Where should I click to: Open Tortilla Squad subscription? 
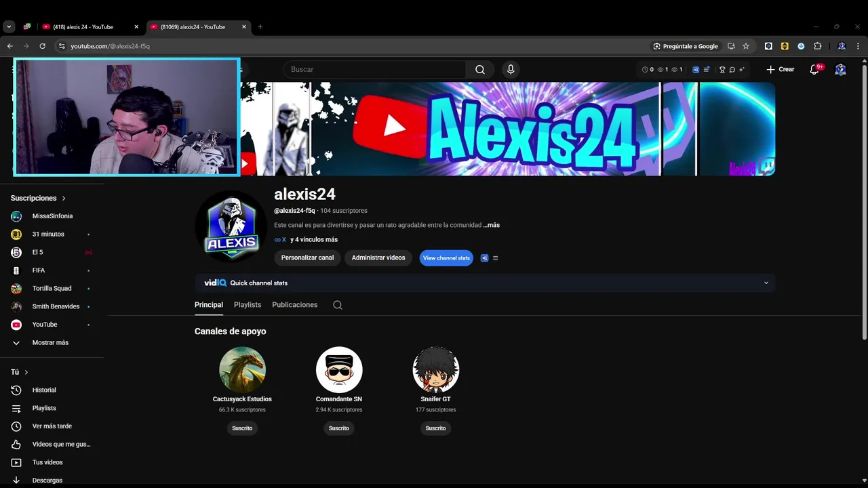click(x=52, y=289)
